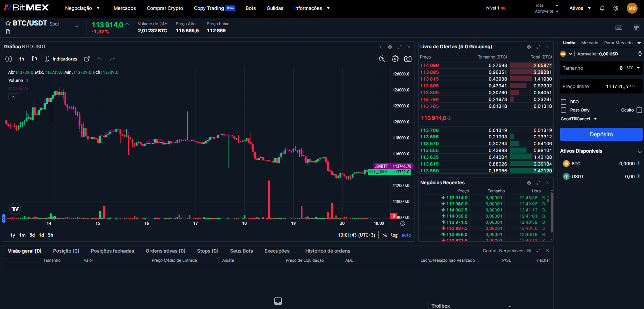This screenshot has height=309, width=644.
Task: Favorite BTC/USDT with the star icon
Action: point(8,23)
